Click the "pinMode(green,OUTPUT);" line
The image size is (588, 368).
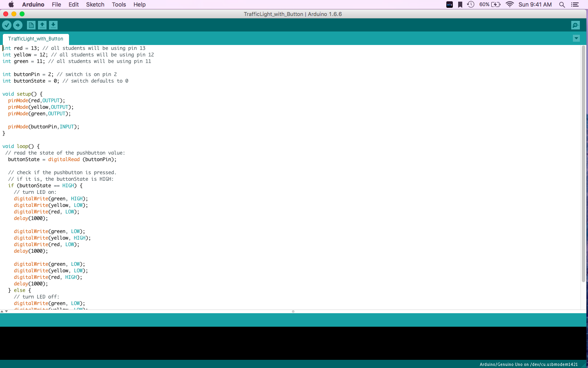tap(39, 114)
